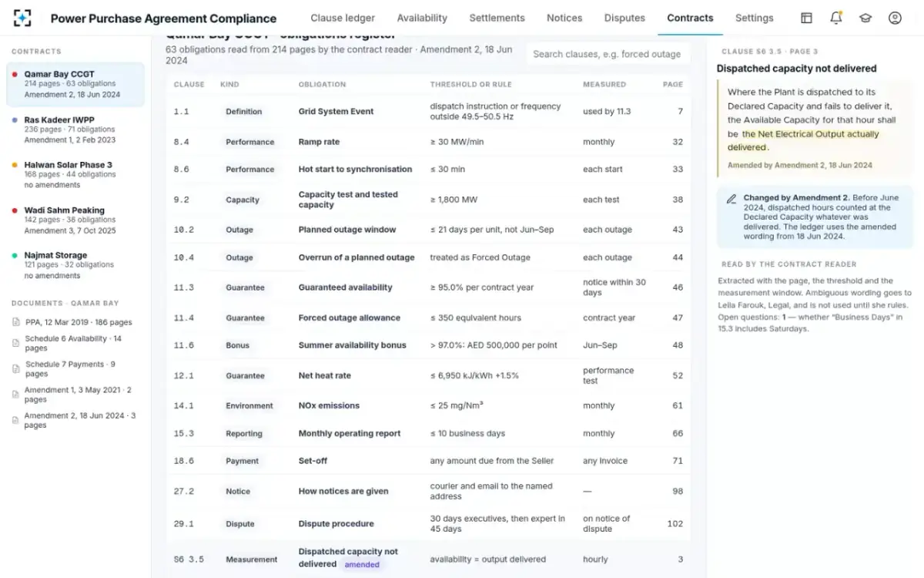The image size is (924, 578).
Task: Sort by Threshold or Rule column header
Action: (470, 85)
